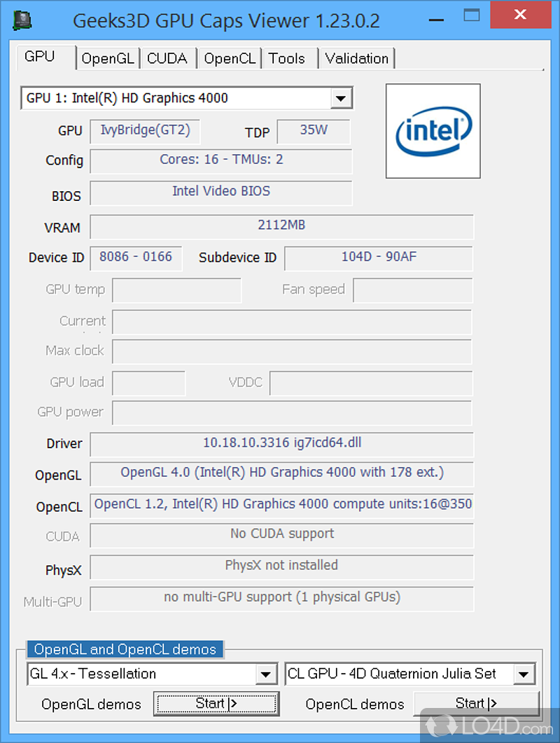Click the OpenCL 1.2 compute units field
Screen dimensions: 560x743
(x=281, y=506)
